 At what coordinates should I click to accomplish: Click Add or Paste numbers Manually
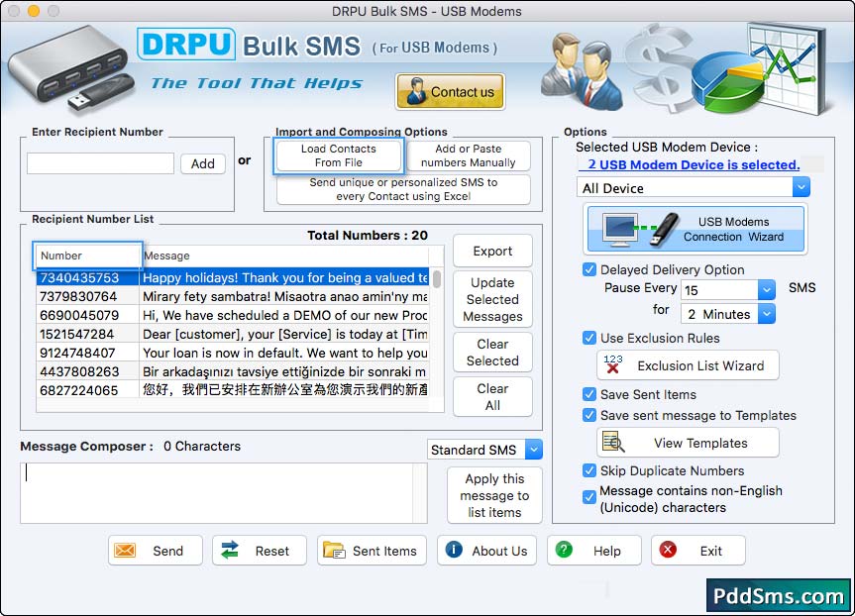[x=468, y=155]
